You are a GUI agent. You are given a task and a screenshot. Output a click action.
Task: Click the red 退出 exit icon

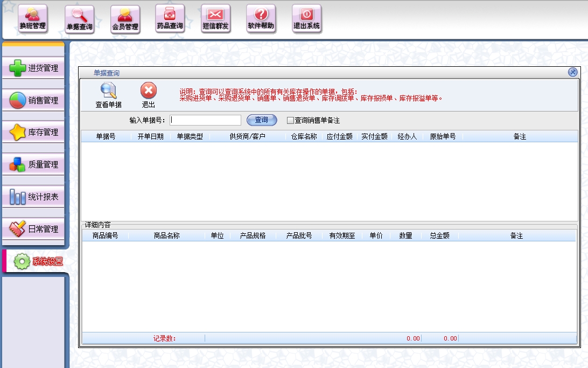point(148,95)
